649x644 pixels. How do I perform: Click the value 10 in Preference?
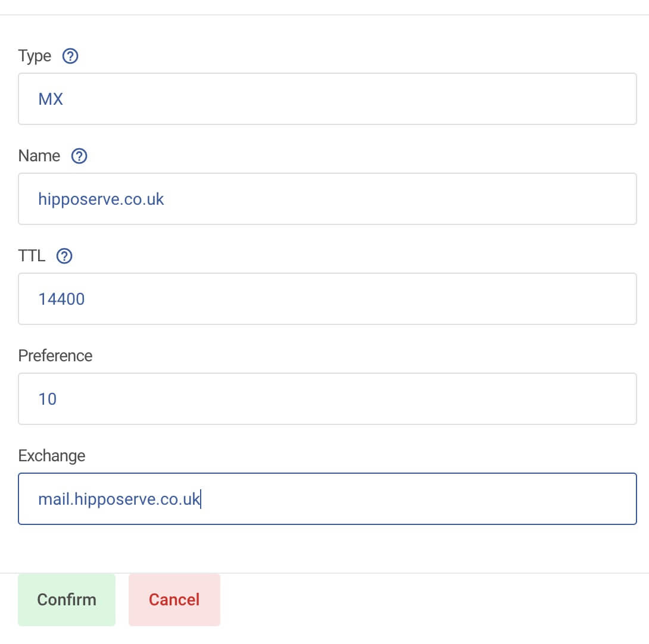48,399
